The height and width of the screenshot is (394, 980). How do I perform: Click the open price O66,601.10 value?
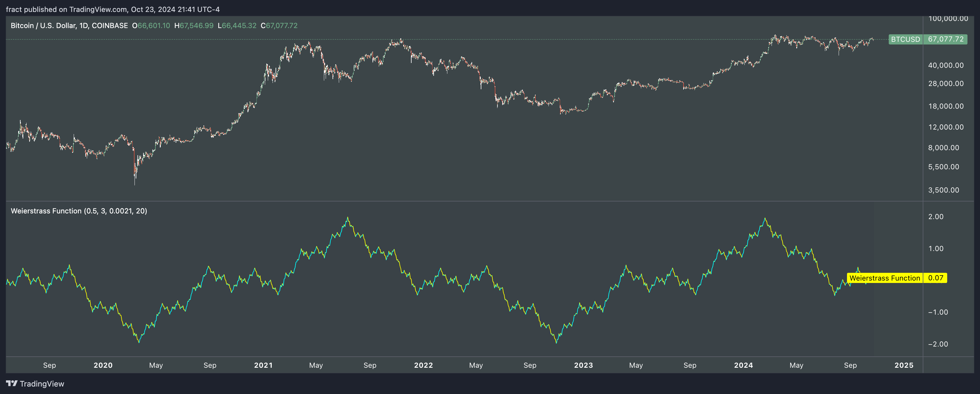coord(151,25)
